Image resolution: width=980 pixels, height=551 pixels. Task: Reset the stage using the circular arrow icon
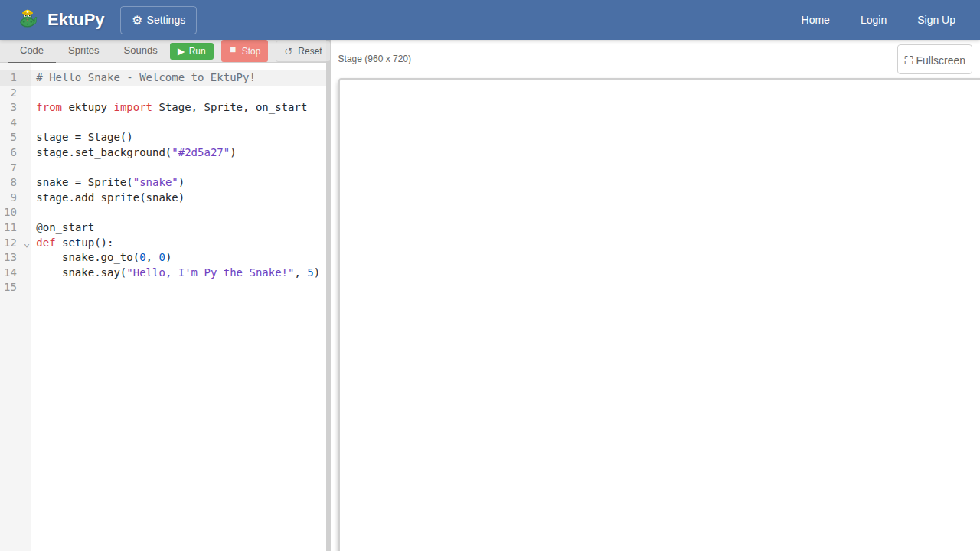coord(288,51)
